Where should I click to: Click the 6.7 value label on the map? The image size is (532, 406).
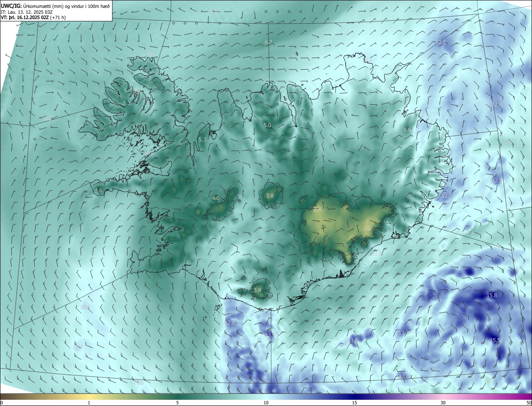click(268, 42)
